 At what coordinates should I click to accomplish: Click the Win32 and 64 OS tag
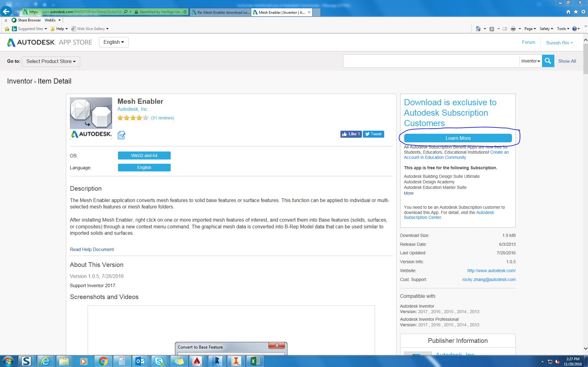pyautogui.click(x=144, y=155)
